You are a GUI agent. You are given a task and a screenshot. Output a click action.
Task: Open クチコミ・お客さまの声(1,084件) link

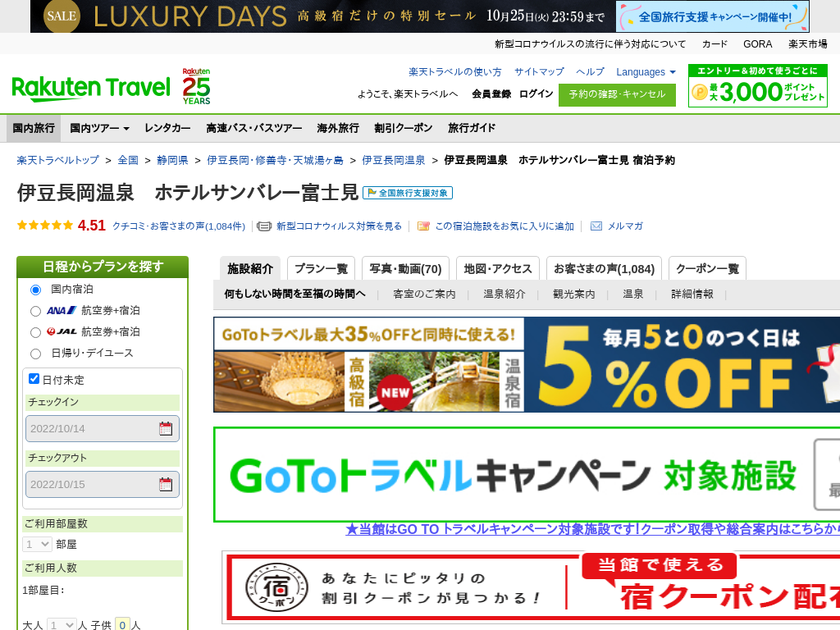coord(179,226)
